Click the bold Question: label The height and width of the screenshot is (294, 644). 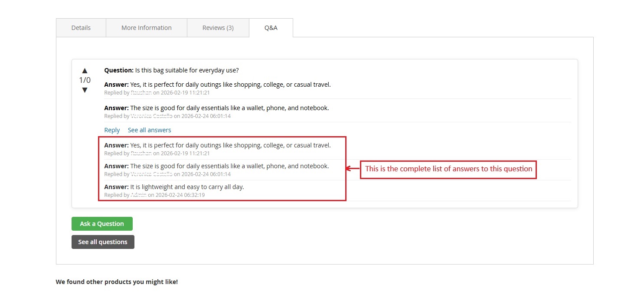pyautogui.click(x=119, y=70)
